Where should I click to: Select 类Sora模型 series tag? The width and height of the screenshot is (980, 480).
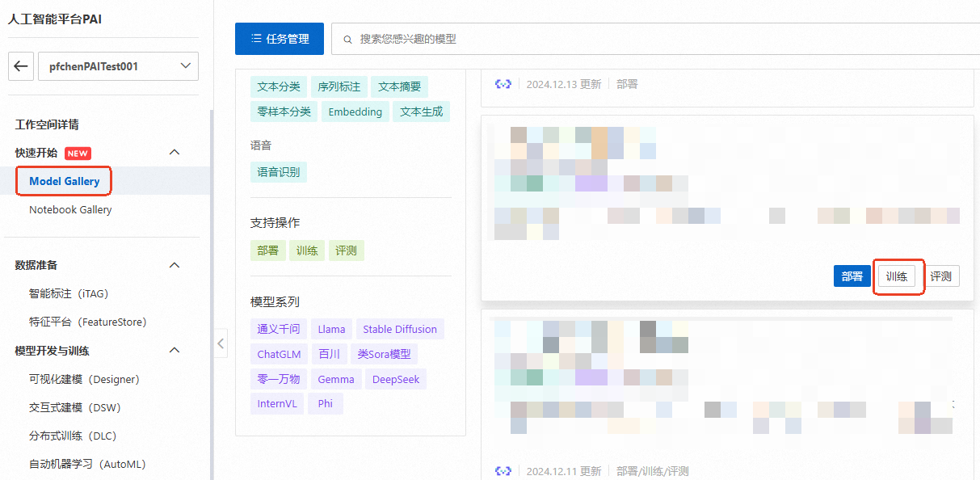[x=385, y=354]
